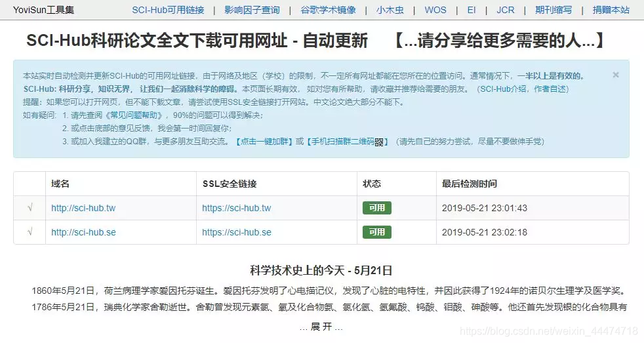Select JCR in the top navigation
The width and height of the screenshot is (644, 343).
coord(505,10)
